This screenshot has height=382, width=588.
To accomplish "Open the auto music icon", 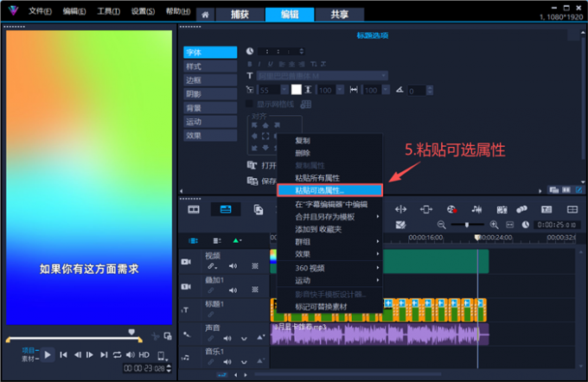I will coord(502,209).
